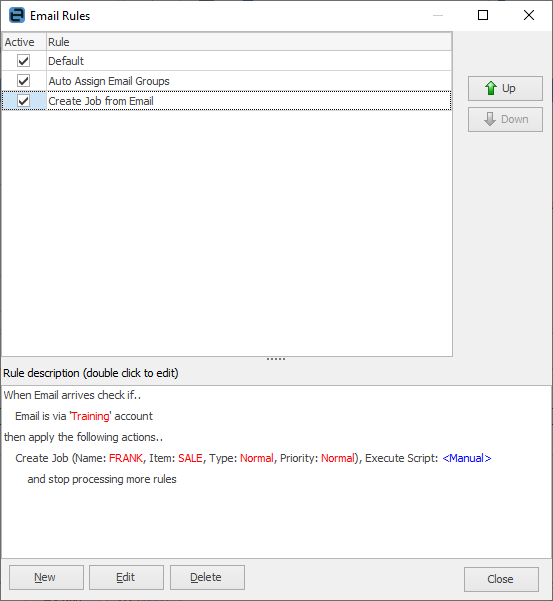Open the Edit button for the selected rule

coord(126,577)
